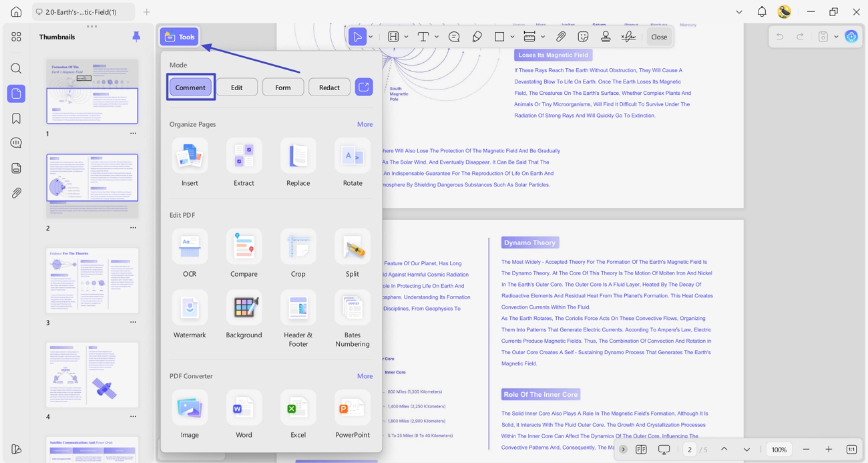Convert PDF to Word

(244, 414)
